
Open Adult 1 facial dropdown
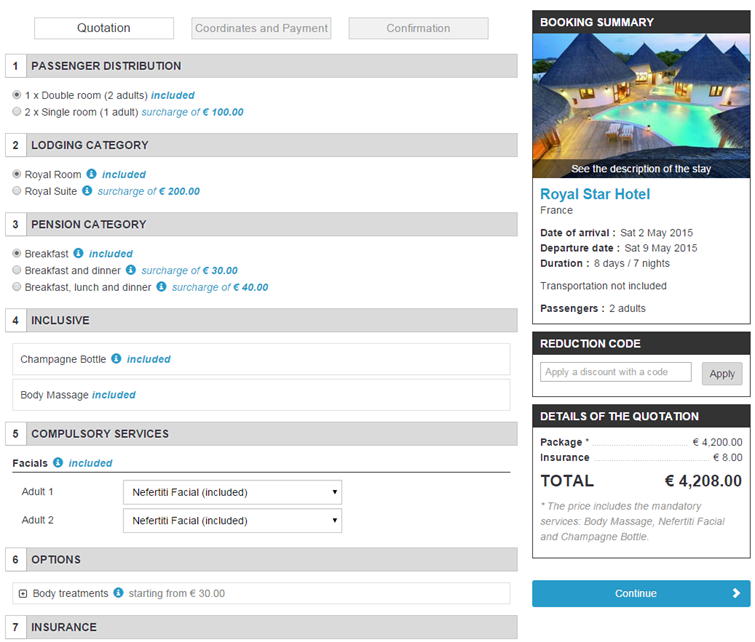[x=232, y=492]
